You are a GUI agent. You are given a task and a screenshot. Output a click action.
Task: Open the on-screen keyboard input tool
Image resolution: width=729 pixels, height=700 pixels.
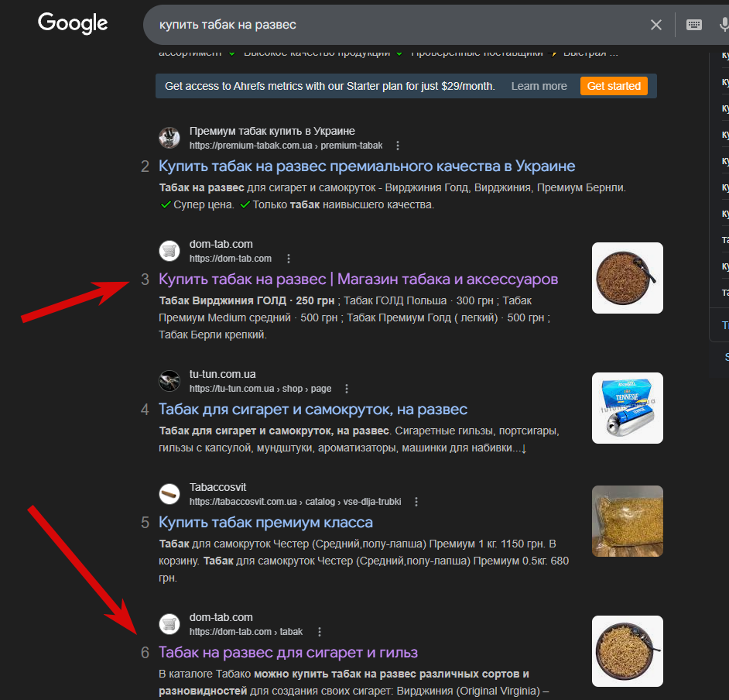tap(694, 25)
